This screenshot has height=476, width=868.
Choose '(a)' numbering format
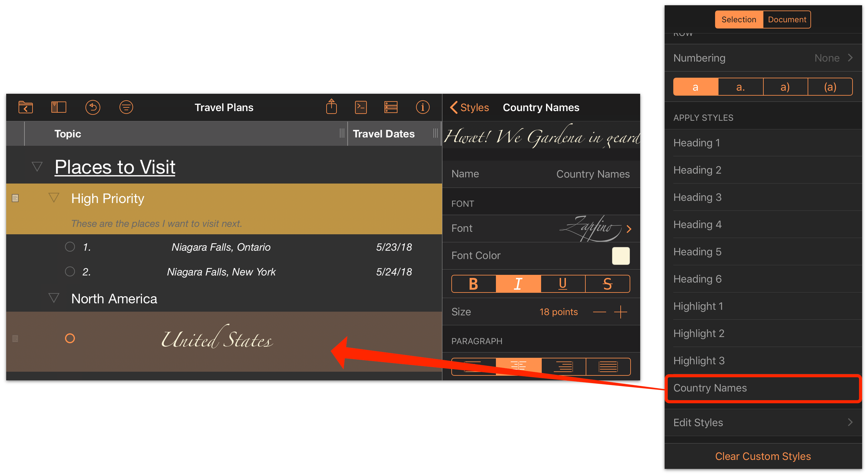pyautogui.click(x=830, y=87)
